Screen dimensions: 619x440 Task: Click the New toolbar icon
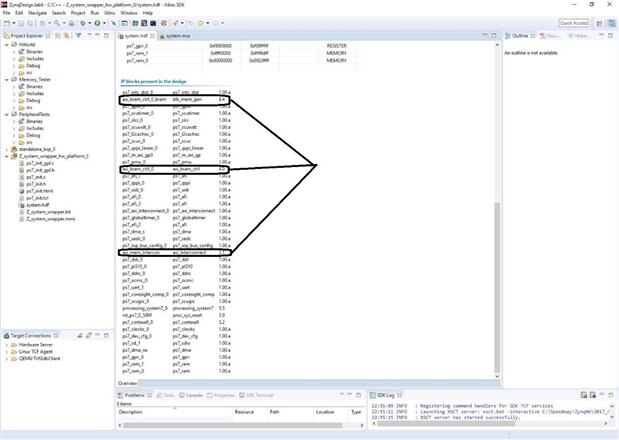pyautogui.click(x=6, y=23)
